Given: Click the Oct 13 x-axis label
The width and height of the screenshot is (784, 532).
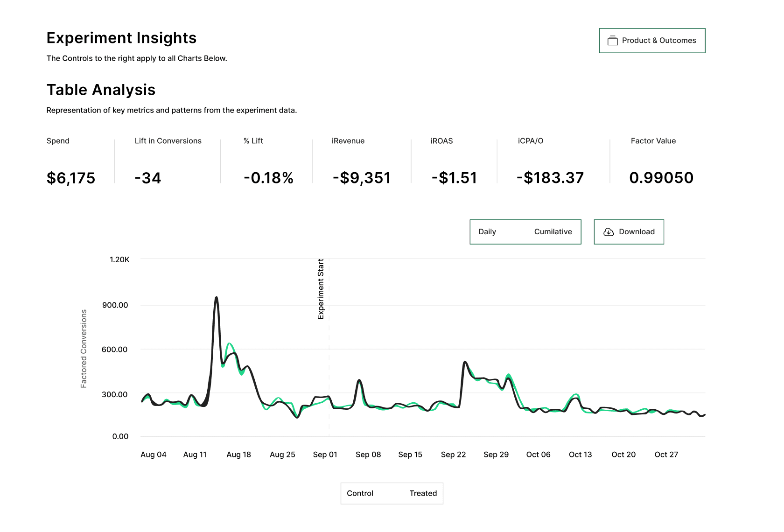Looking at the screenshot, I should pyautogui.click(x=580, y=455).
